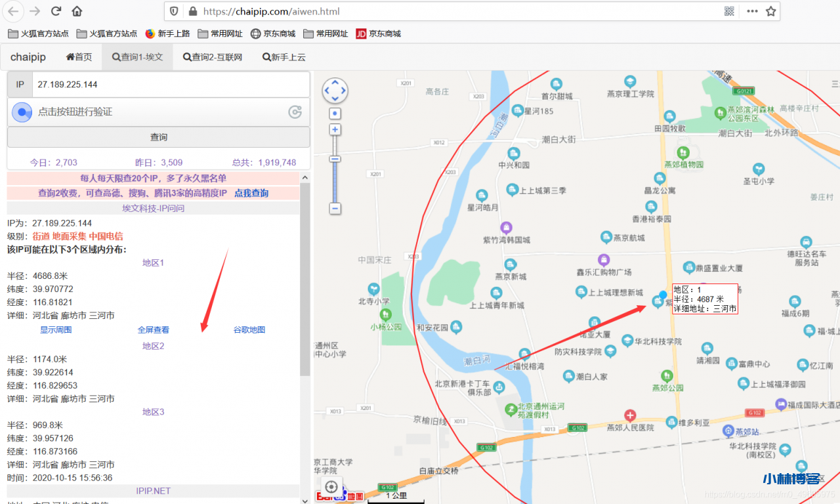Open 火狐官方站点 bookmark folder
The width and height of the screenshot is (840, 504).
click(x=38, y=33)
